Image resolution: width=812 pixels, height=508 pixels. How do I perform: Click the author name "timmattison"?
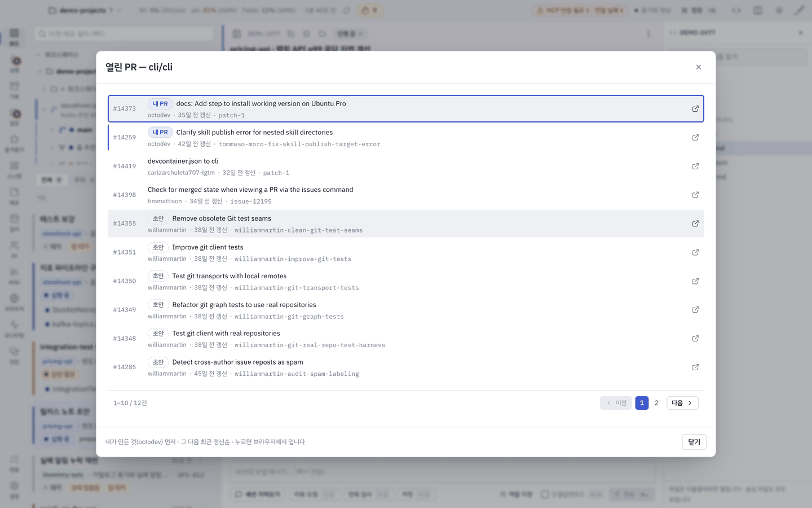click(165, 202)
